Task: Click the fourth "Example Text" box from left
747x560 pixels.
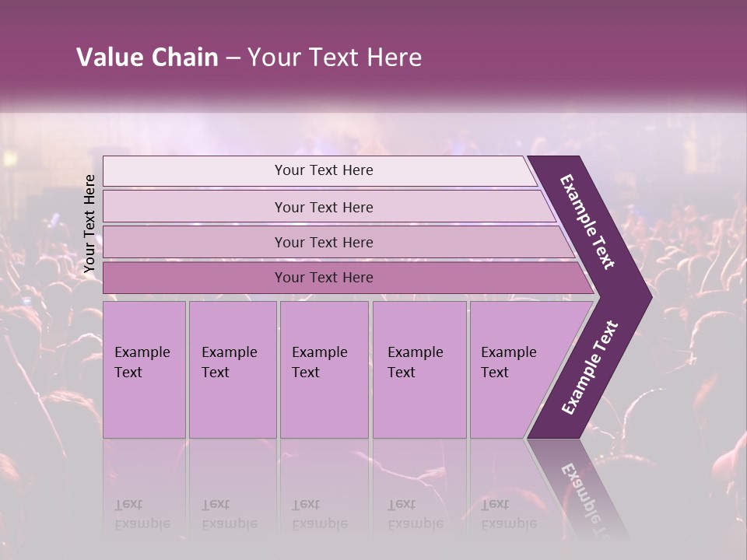Action: click(x=419, y=369)
